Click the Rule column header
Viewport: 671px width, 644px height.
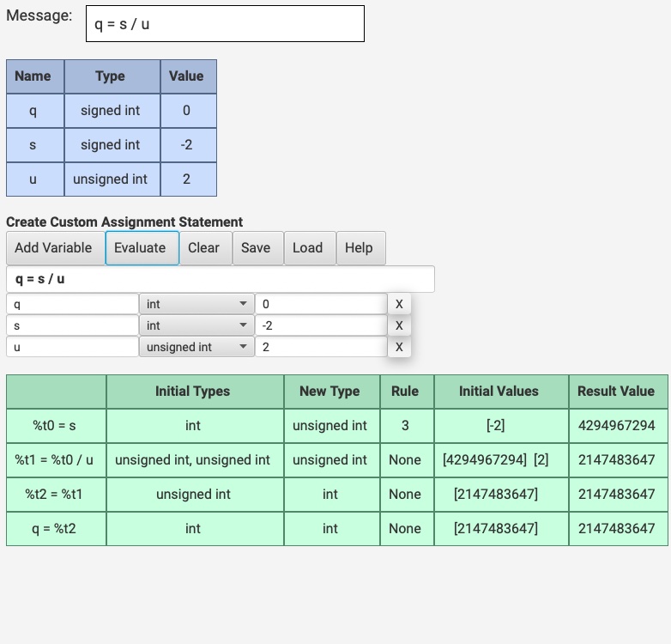pyautogui.click(x=407, y=392)
